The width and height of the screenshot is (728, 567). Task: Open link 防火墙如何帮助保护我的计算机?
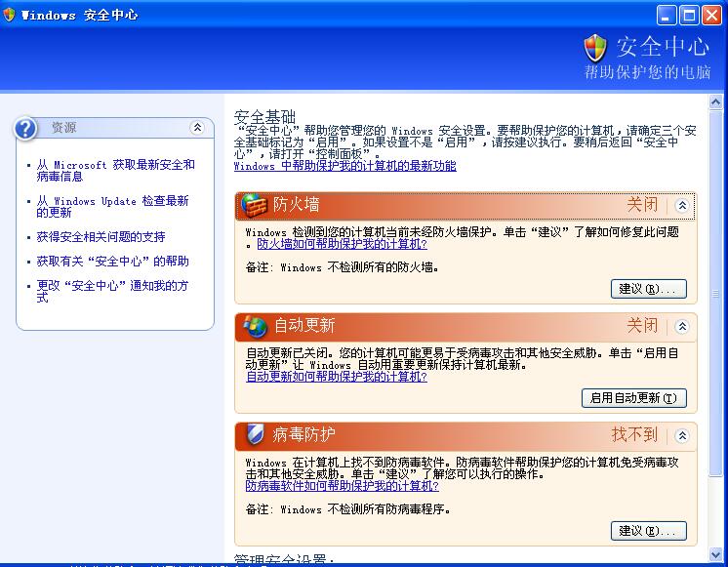coord(342,244)
